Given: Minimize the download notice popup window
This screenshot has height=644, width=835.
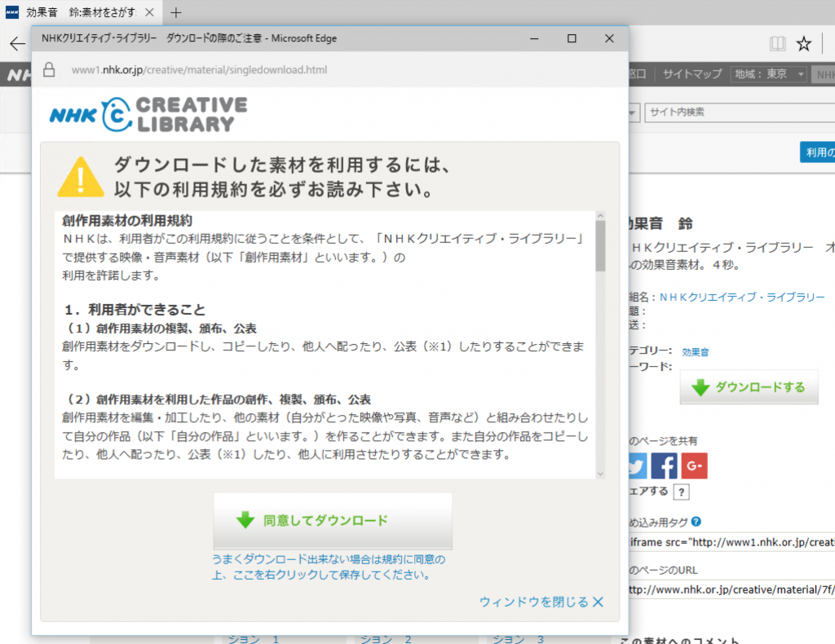Looking at the screenshot, I should click(x=534, y=38).
